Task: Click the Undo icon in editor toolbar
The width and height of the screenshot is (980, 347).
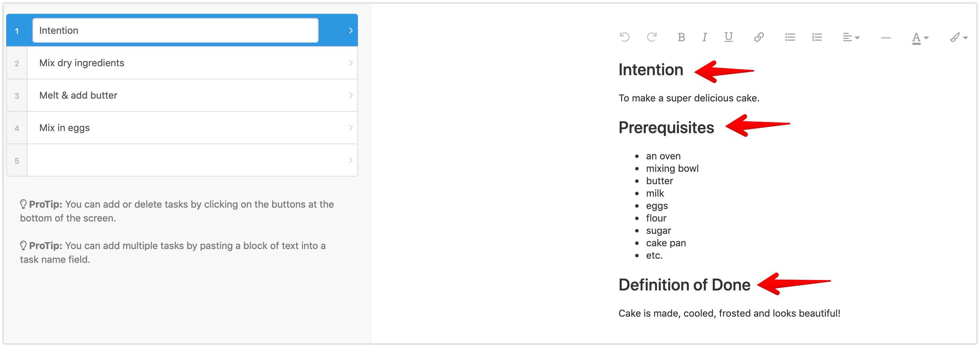Action: 624,37
